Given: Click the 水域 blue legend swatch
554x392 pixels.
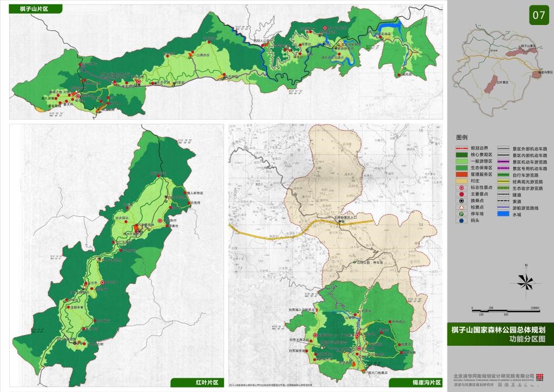Looking at the screenshot, I should pos(503,214).
